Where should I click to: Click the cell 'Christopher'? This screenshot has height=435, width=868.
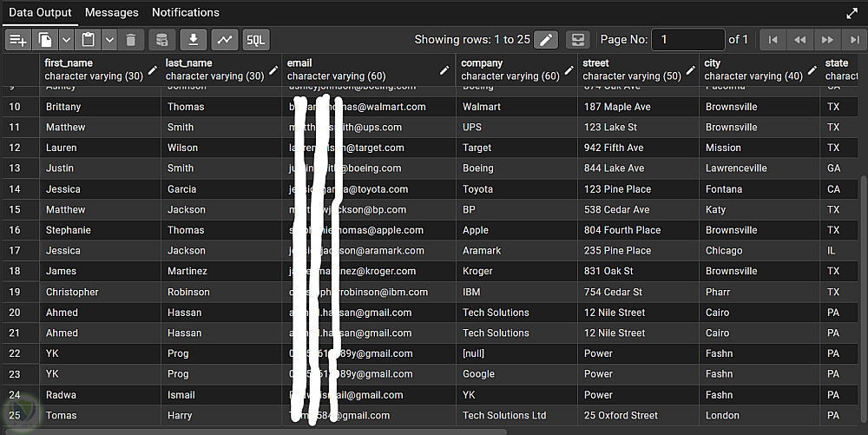tap(100, 293)
